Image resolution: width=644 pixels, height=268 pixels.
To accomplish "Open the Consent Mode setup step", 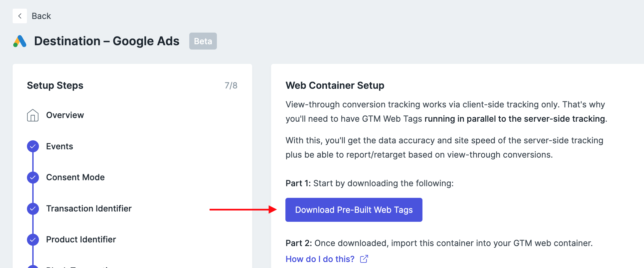I will 76,177.
